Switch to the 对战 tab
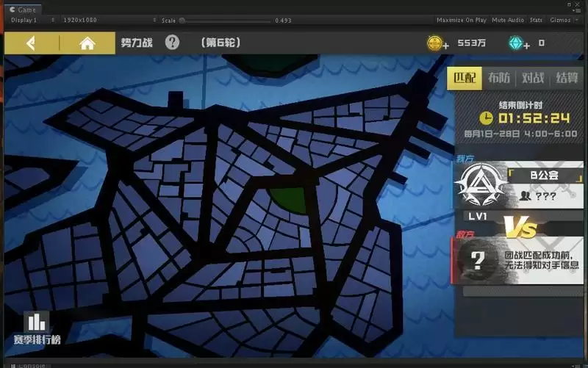Screen dimensions: 588x368 tap(533, 78)
